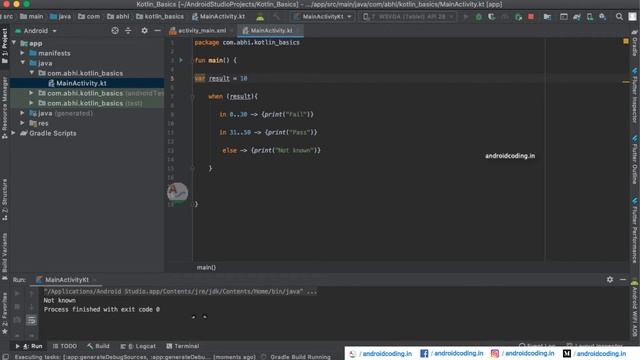Click the Apply Changes icon beside Stop
Viewport: 640px width, 360px height.
(518, 17)
